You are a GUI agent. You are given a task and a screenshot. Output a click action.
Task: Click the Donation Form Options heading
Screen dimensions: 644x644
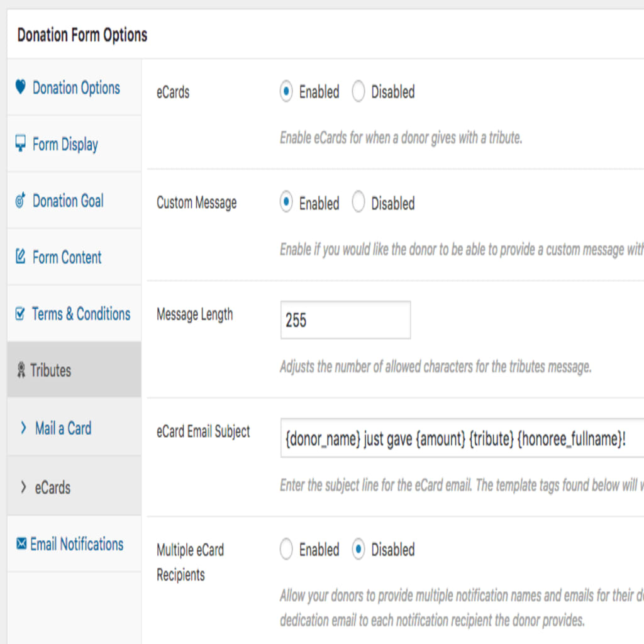[82, 35]
